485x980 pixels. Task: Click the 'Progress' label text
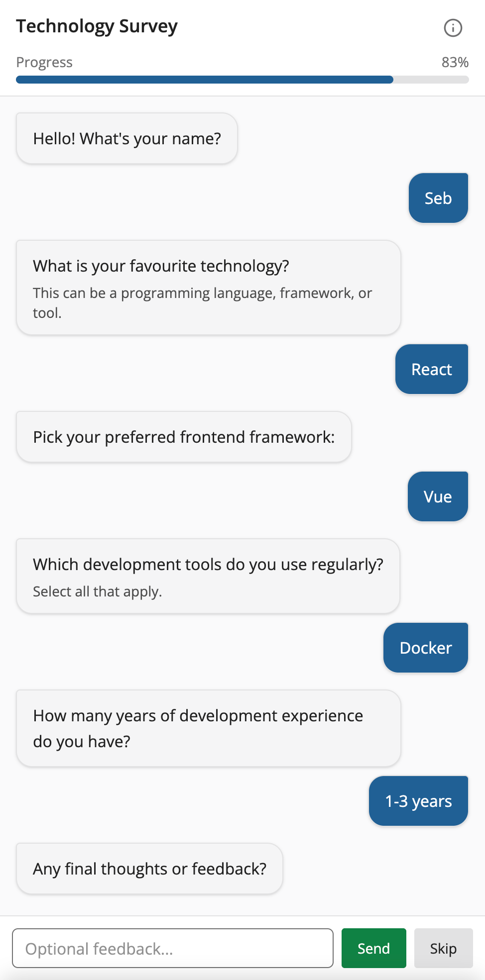pos(44,62)
